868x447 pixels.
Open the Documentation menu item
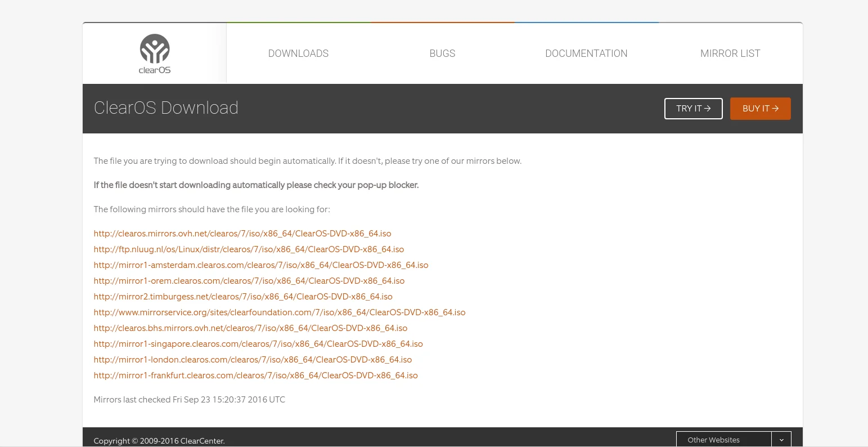point(586,53)
